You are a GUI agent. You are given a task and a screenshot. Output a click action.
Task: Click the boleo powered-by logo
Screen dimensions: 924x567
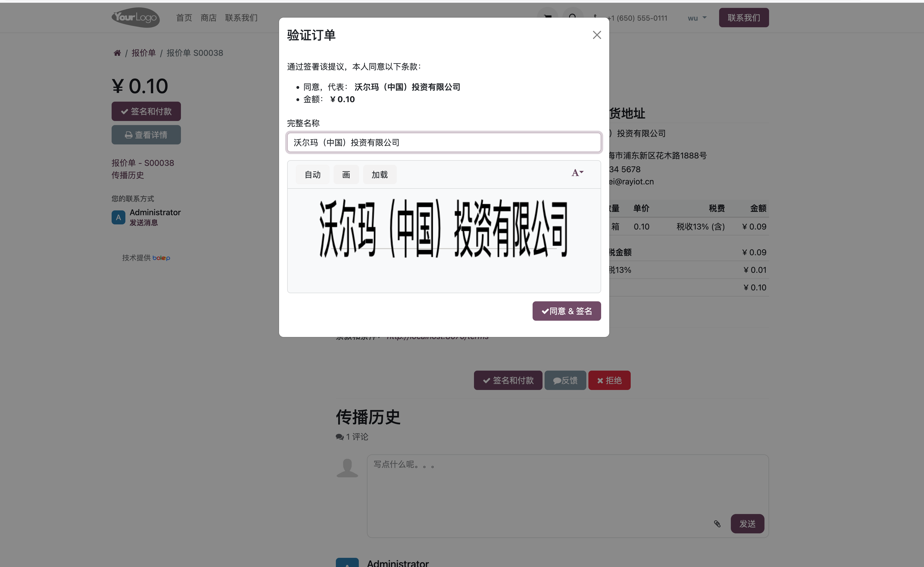(161, 258)
